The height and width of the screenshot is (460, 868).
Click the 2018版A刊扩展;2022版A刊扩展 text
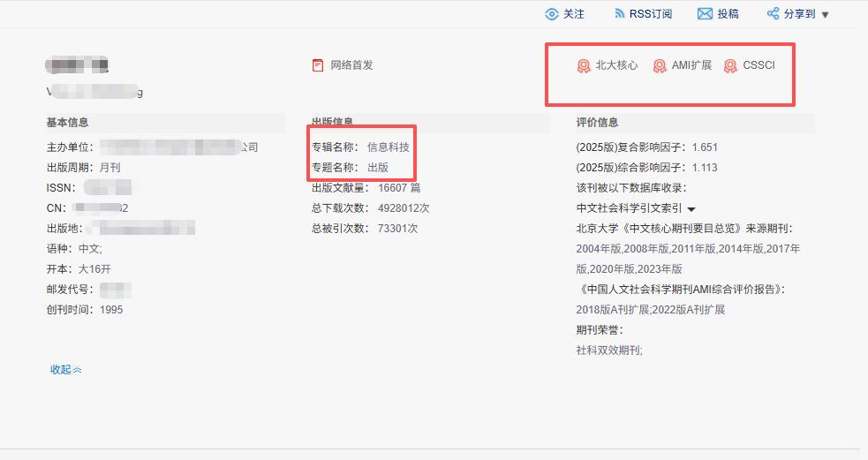pos(651,309)
